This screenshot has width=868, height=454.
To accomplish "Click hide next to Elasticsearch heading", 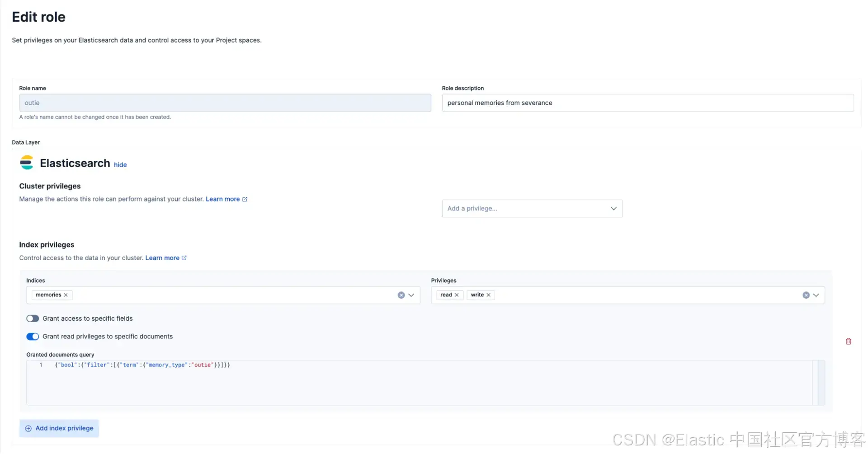I will pos(120,165).
